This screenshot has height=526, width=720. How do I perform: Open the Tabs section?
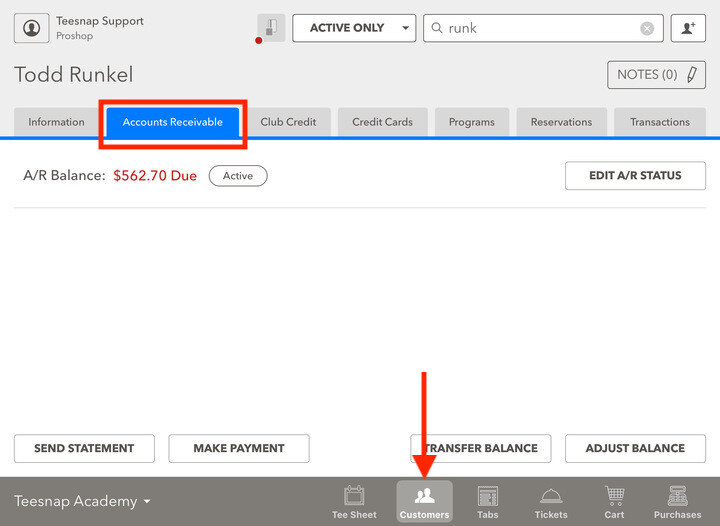[487, 502]
